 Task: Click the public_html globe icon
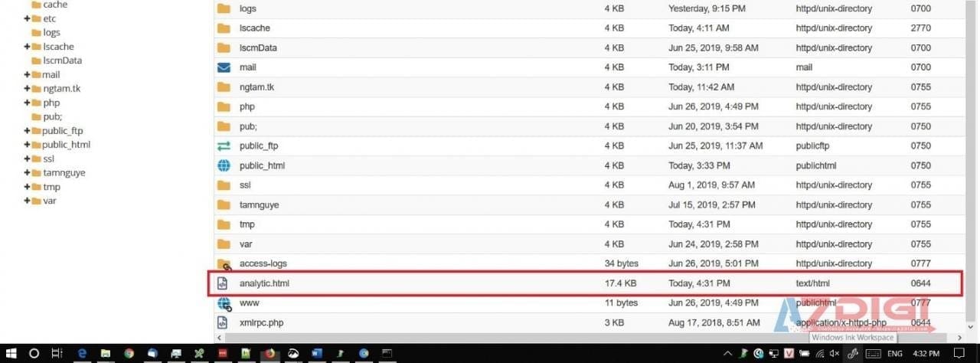coord(224,165)
